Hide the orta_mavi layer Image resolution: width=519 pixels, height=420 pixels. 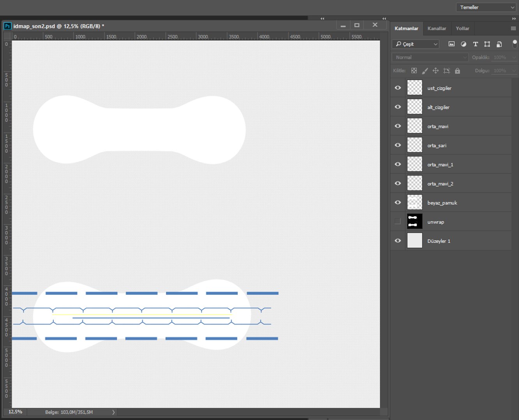pyautogui.click(x=398, y=126)
